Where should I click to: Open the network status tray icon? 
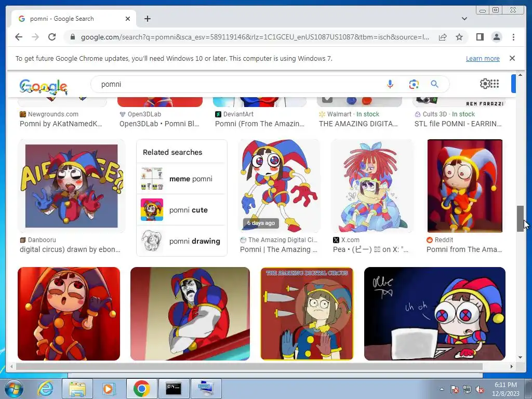pos(467,390)
